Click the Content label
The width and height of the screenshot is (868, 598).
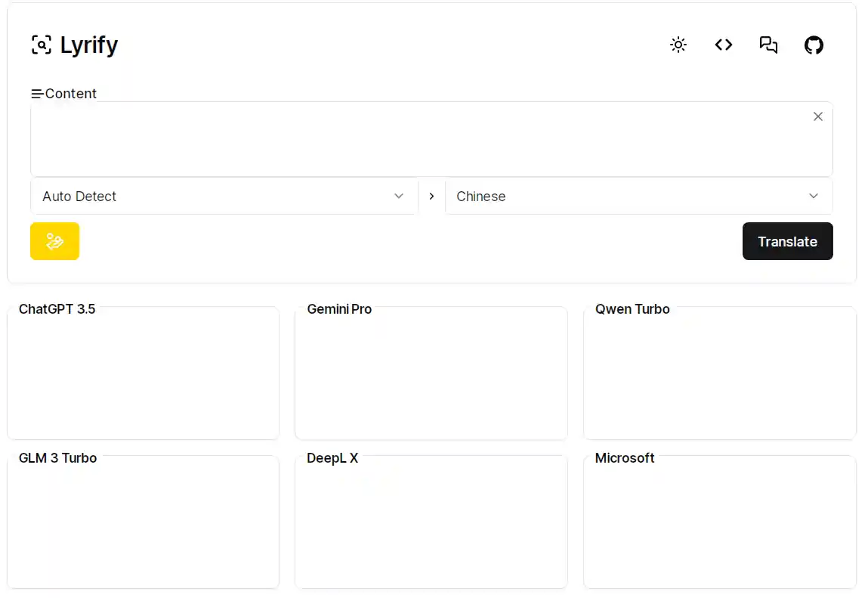(x=71, y=94)
